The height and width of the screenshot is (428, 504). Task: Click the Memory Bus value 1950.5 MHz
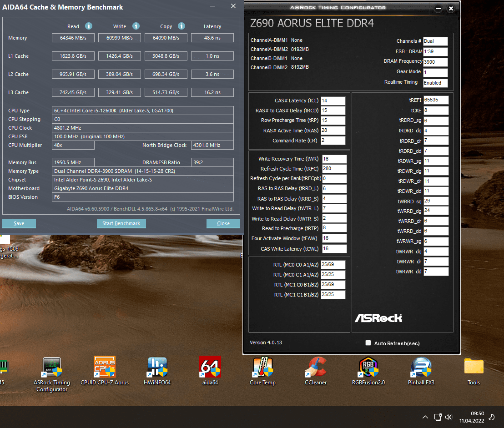click(73, 162)
